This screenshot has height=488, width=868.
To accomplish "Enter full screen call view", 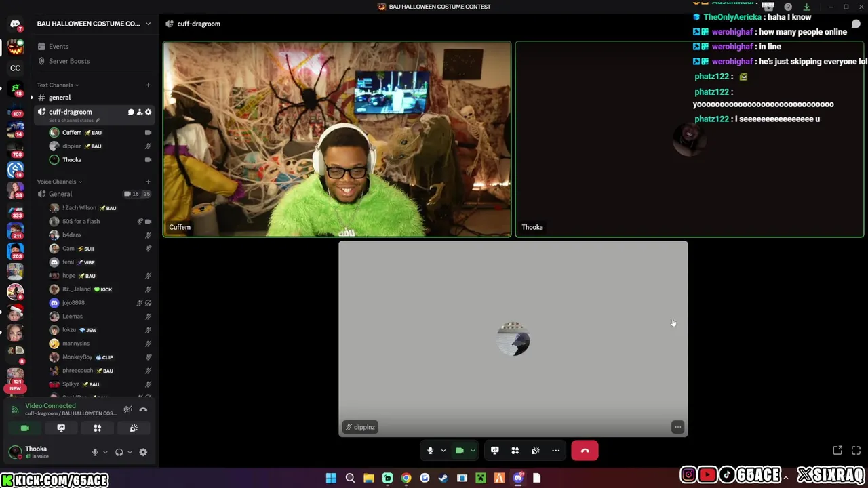I will [856, 451].
